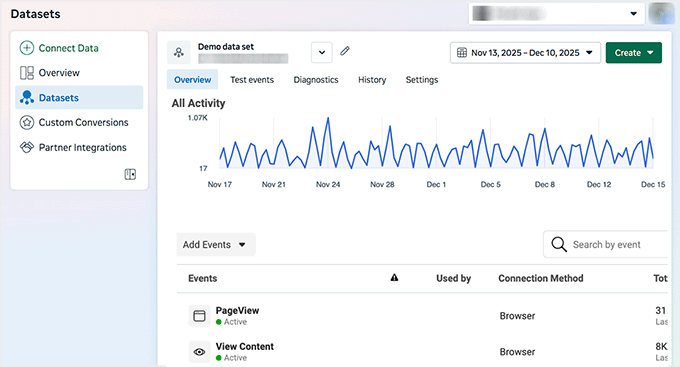Open the green Create dropdown button
Screen dimensions: 680x367
[634, 52]
